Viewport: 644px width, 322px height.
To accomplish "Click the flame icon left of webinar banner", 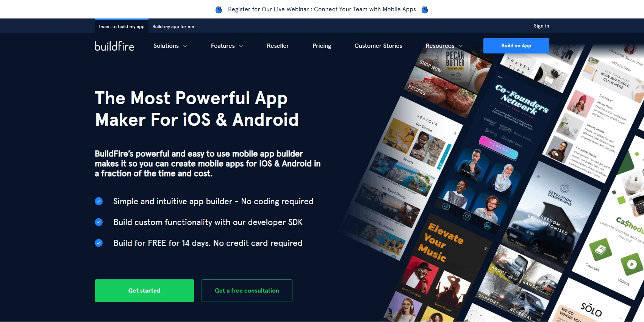I will pyautogui.click(x=219, y=9).
